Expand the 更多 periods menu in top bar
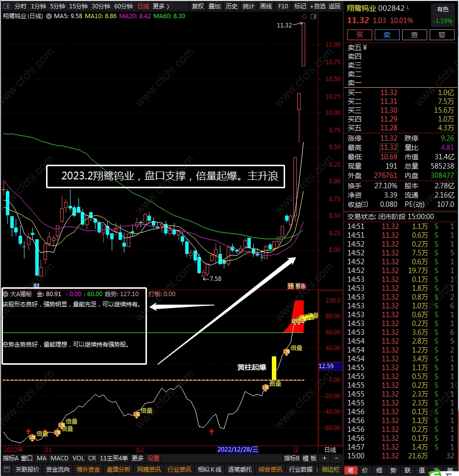Image resolution: width=459 pixels, height=476 pixels. [x=161, y=6]
